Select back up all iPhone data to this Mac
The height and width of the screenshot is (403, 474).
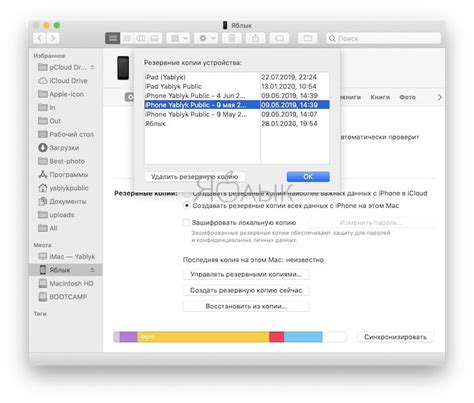pos(187,205)
